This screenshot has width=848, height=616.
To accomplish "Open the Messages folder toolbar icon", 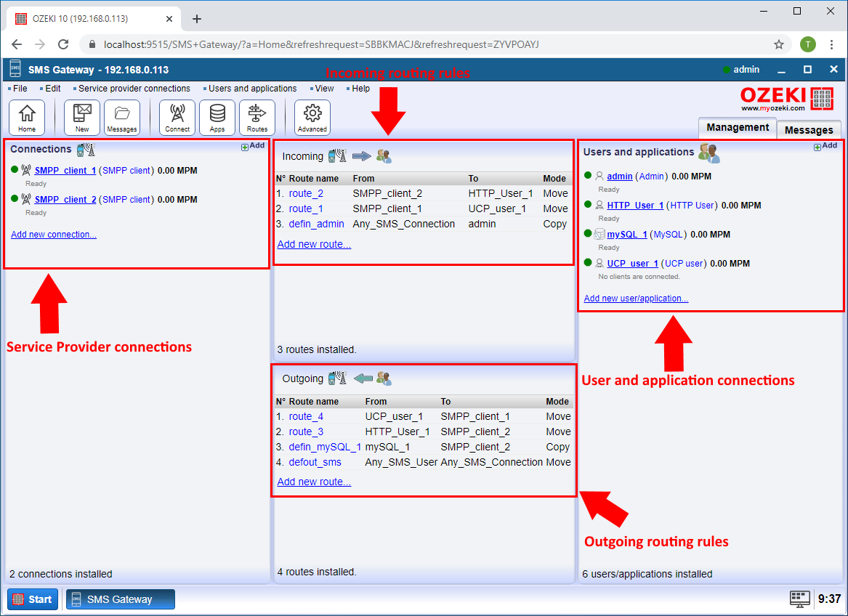I will [122, 118].
